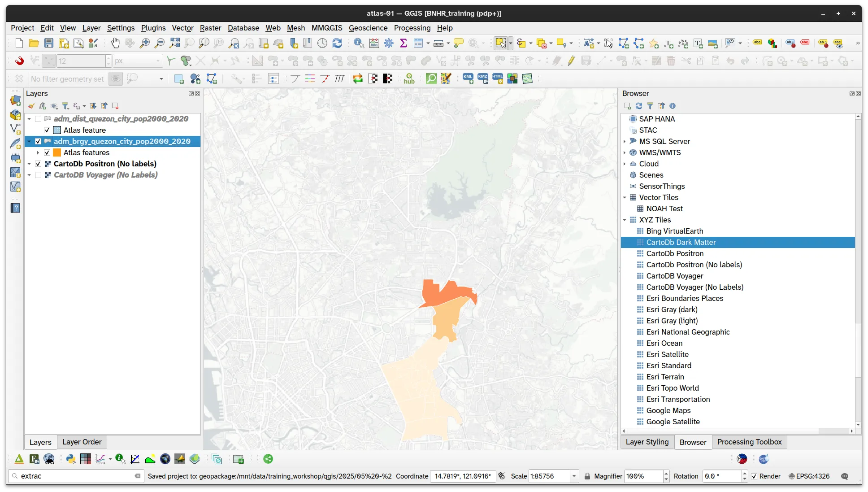Screen dimensions: 868x492
Task: Open statistical summary sigma icon
Action: click(x=404, y=43)
